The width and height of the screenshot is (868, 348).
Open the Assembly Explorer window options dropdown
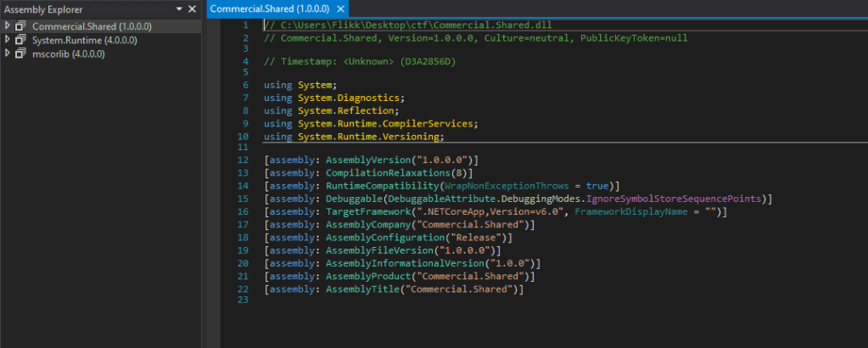180,9
